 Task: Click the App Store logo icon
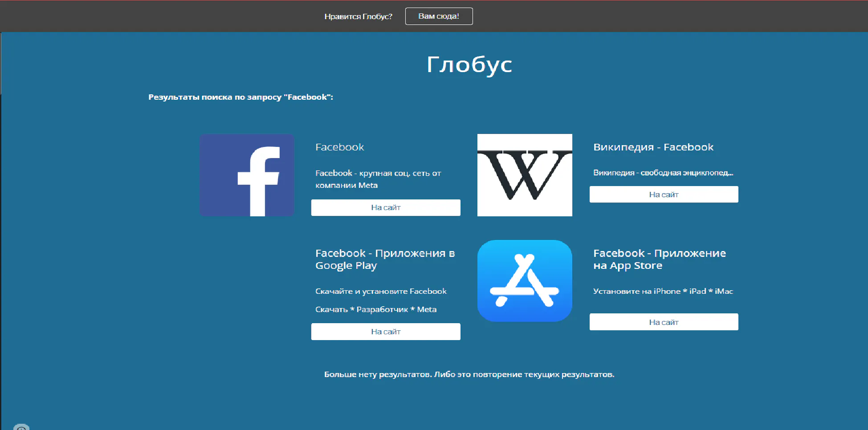tap(525, 281)
